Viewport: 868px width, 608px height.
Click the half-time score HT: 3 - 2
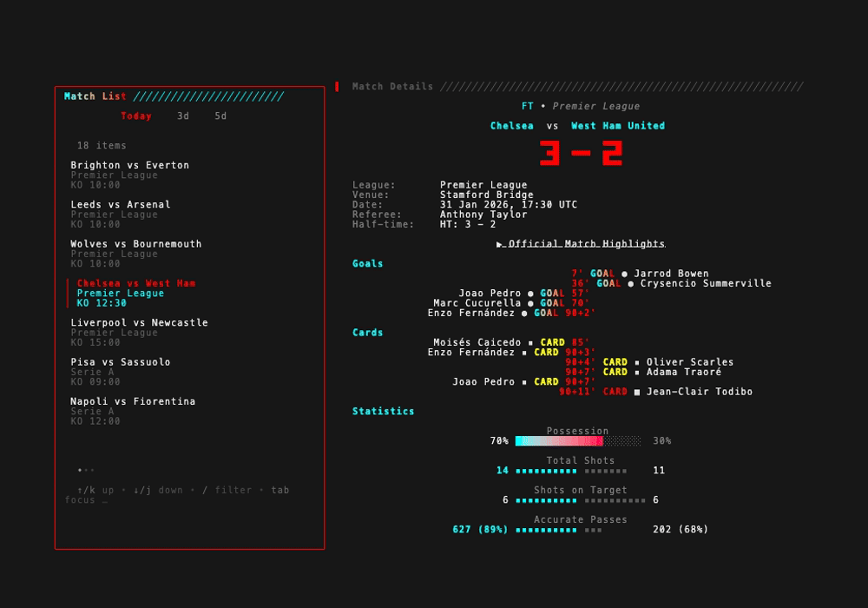click(468, 225)
